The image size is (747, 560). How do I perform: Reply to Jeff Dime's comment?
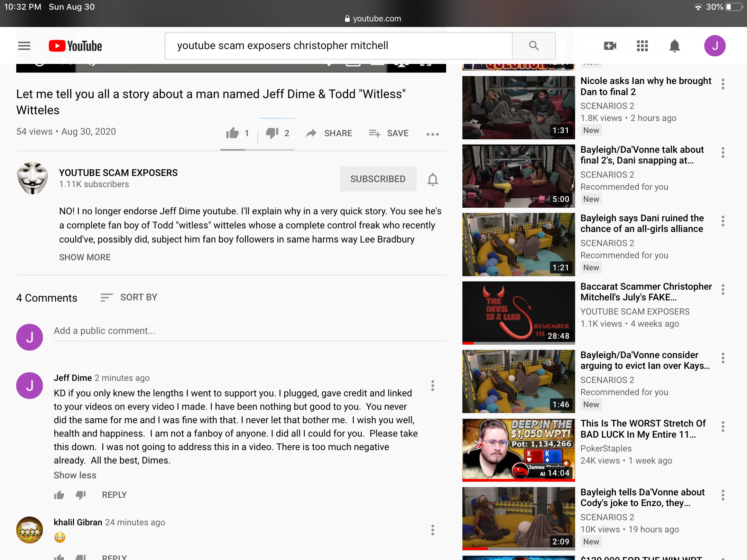point(114,495)
